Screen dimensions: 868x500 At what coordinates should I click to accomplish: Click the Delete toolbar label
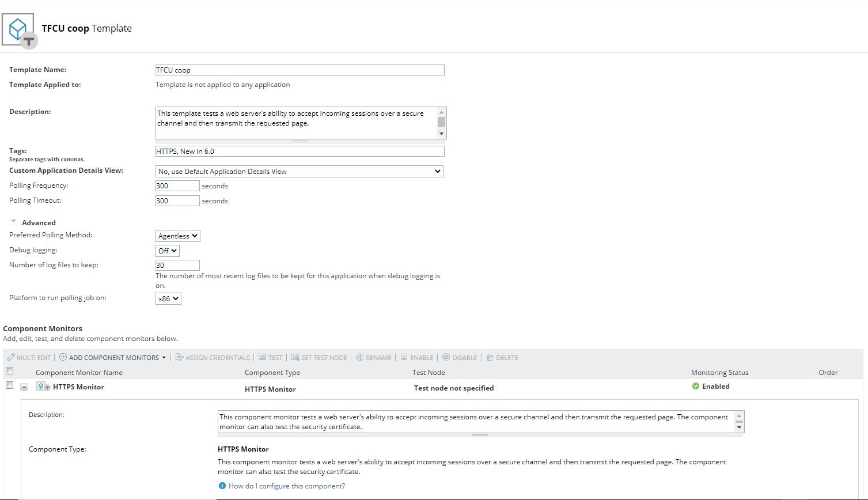[x=507, y=358]
